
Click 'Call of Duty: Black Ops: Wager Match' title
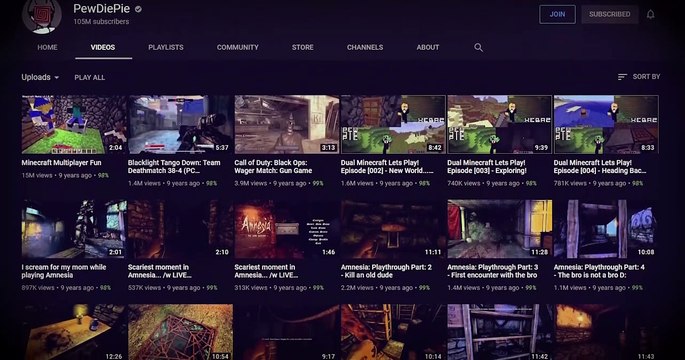(x=273, y=166)
